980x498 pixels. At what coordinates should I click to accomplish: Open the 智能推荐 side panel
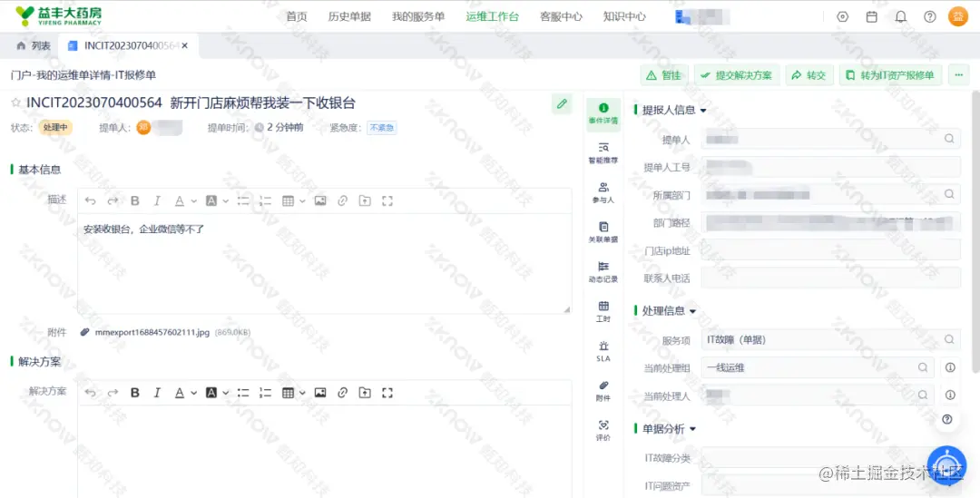click(x=603, y=153)
